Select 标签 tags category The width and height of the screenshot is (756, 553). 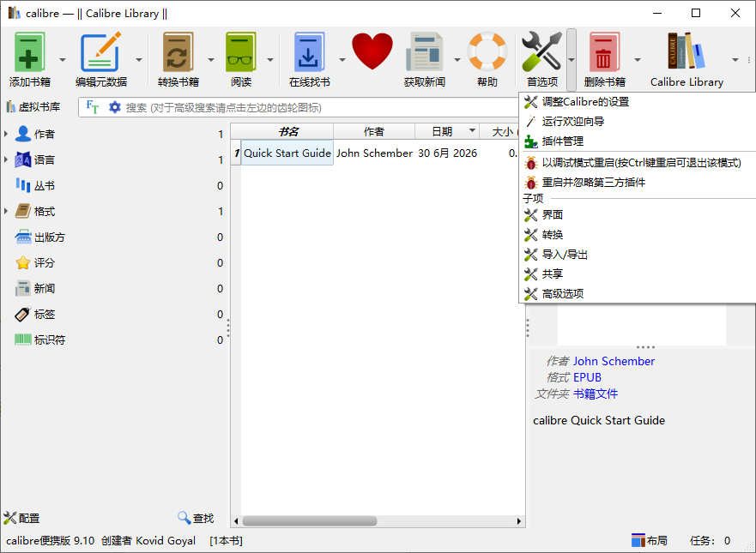point(45,315)
